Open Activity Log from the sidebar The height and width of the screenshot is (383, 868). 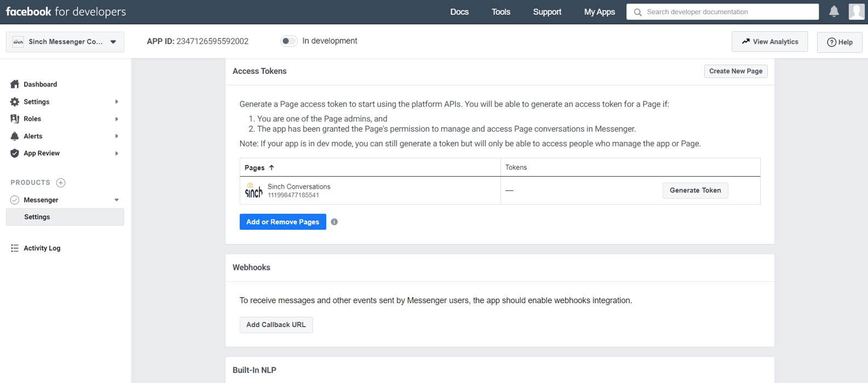point(42,248)
